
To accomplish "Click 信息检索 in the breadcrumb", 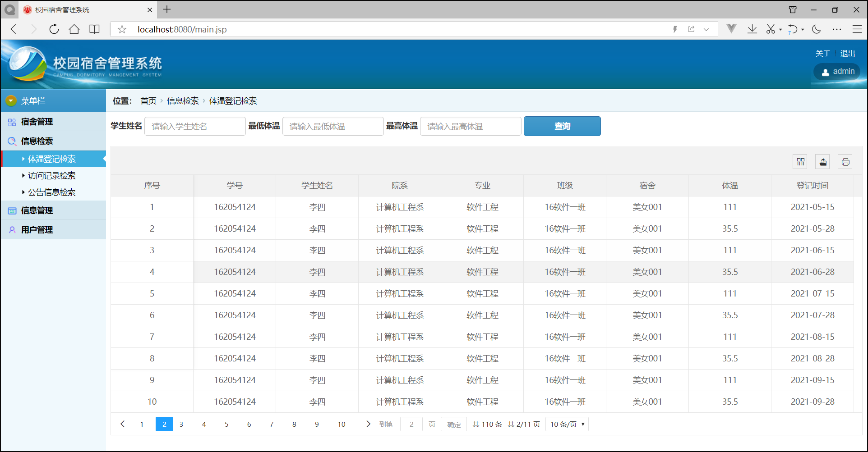I will 183,101.
